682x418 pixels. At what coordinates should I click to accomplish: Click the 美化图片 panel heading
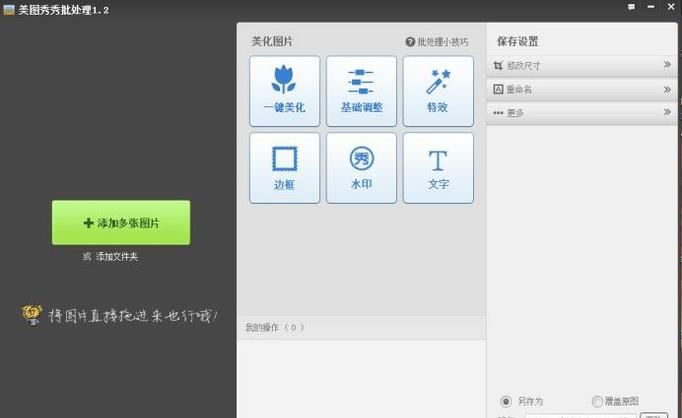[x=272, y=42]
